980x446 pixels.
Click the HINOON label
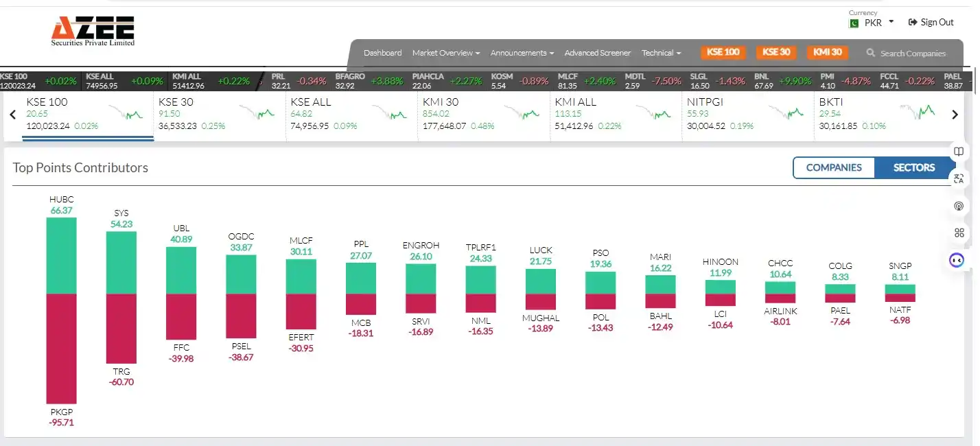coord(721,262)
